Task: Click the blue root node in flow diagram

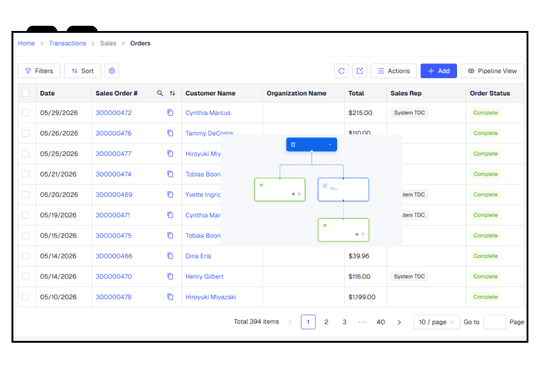Action: 311,145
